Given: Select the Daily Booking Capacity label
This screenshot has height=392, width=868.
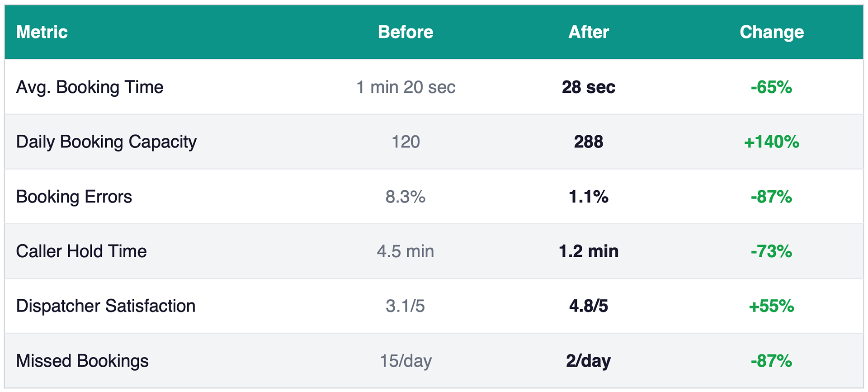Looking at the screenshot, I should 106,142.
